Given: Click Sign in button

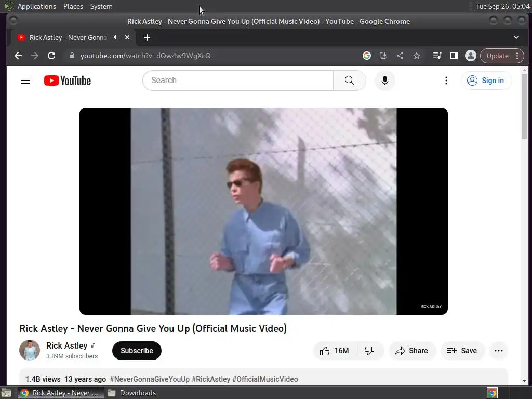Looking at the screenshot, I should (486, 81).
